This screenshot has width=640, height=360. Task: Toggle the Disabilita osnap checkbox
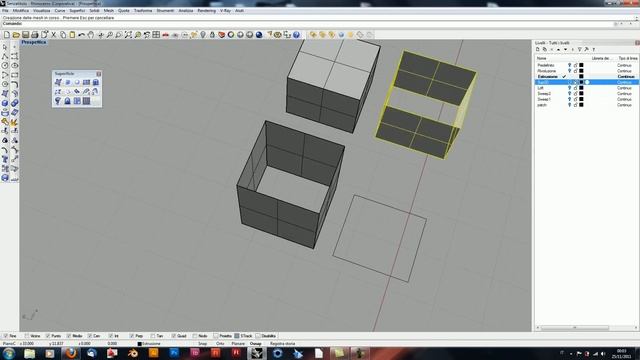pos(258,336)
